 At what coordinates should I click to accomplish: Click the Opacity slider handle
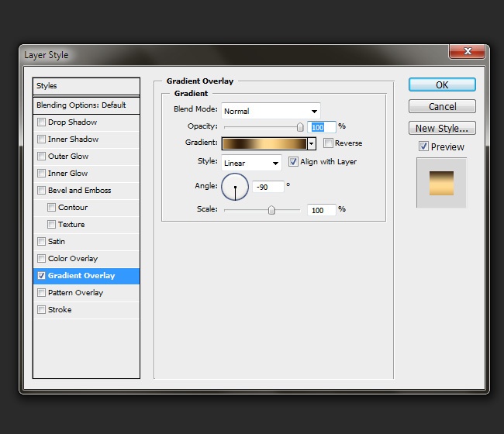(300, 127)
